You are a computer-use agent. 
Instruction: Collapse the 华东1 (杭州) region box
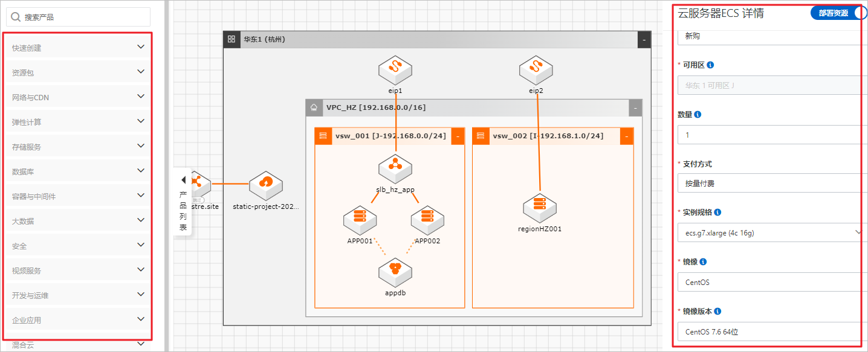coord(644,39)
